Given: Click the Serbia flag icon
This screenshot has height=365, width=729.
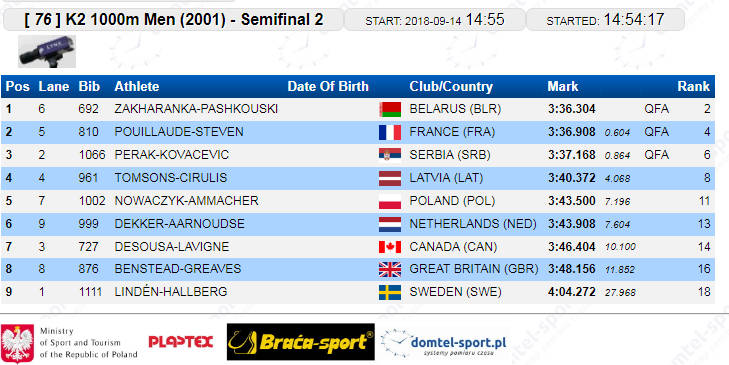Looking at the screenshot, I should (x=390, y=155).
